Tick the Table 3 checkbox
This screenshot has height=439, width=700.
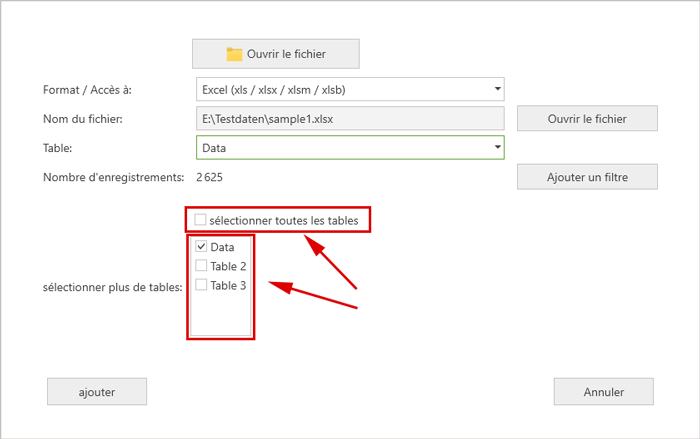pos(201,285)
